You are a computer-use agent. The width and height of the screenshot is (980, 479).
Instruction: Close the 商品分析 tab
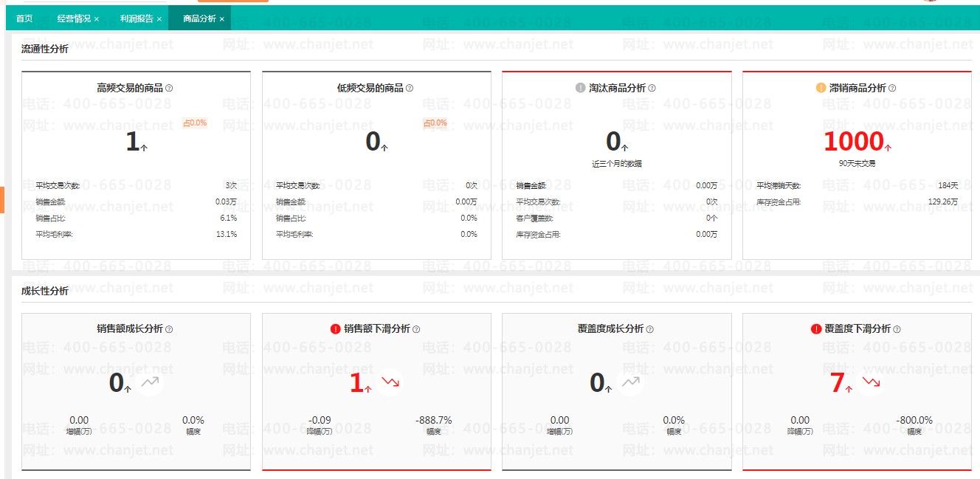(x=222, y=19)
